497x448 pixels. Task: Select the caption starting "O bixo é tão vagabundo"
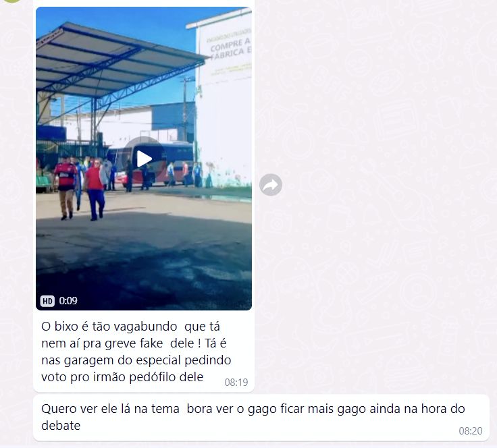tap(136, 352)
